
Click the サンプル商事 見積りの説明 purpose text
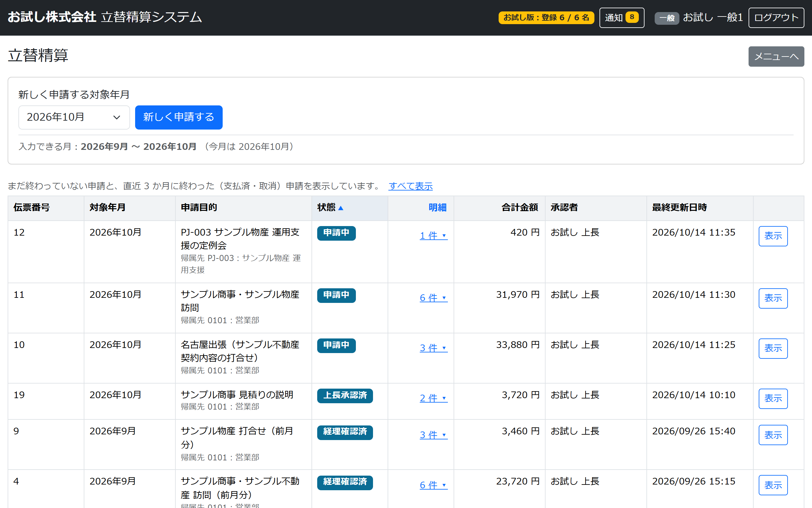237,395
